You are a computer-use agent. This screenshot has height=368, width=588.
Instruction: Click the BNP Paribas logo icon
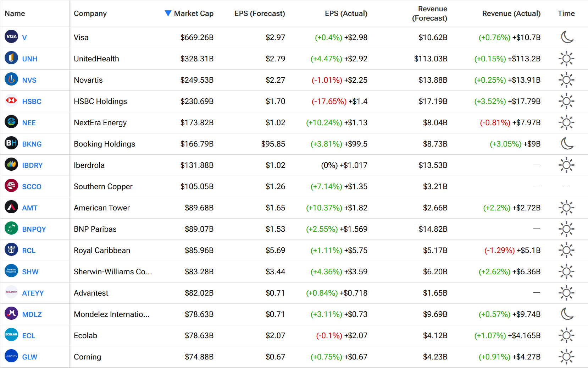11,228
